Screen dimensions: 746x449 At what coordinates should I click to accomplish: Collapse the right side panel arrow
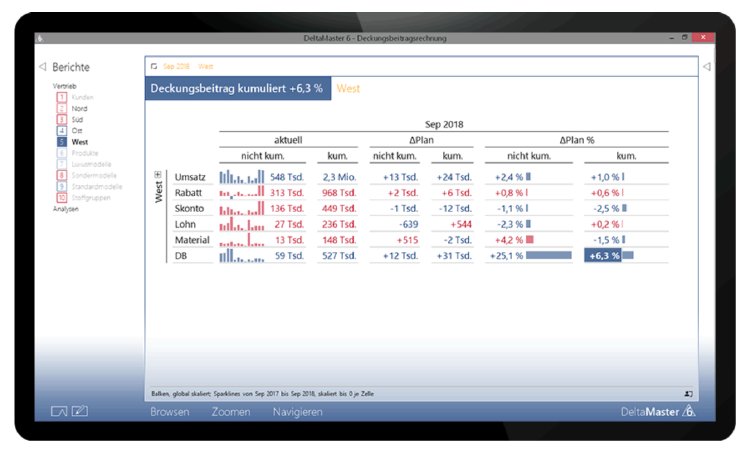[707, 67]
